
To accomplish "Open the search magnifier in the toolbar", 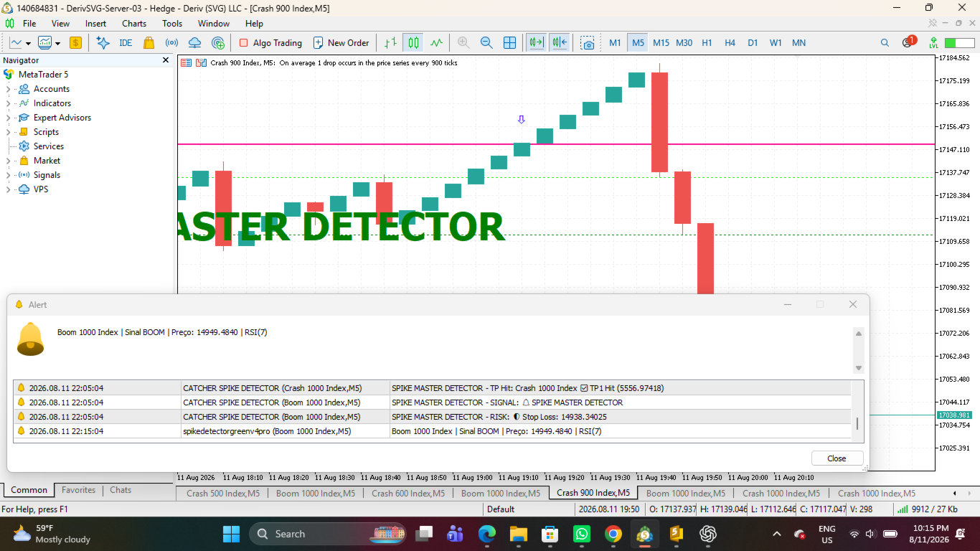I will (x=885, y=43).
